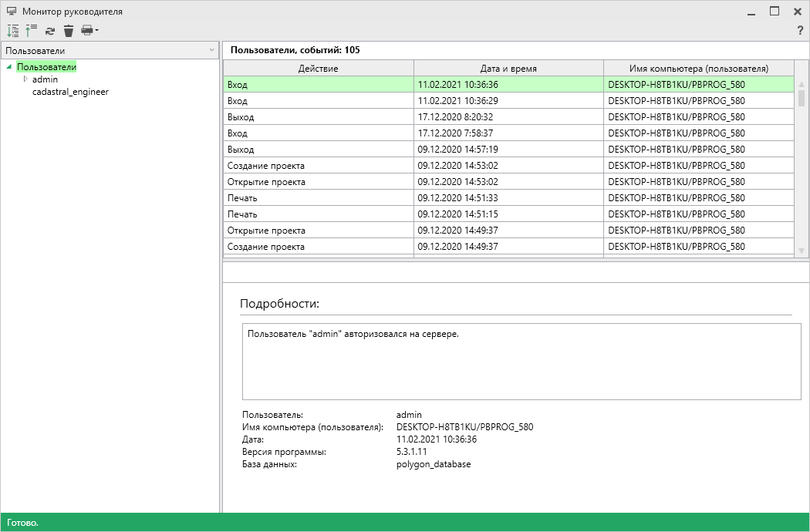
Task: Sort by the Действие column header
Action: coord(318,69)
